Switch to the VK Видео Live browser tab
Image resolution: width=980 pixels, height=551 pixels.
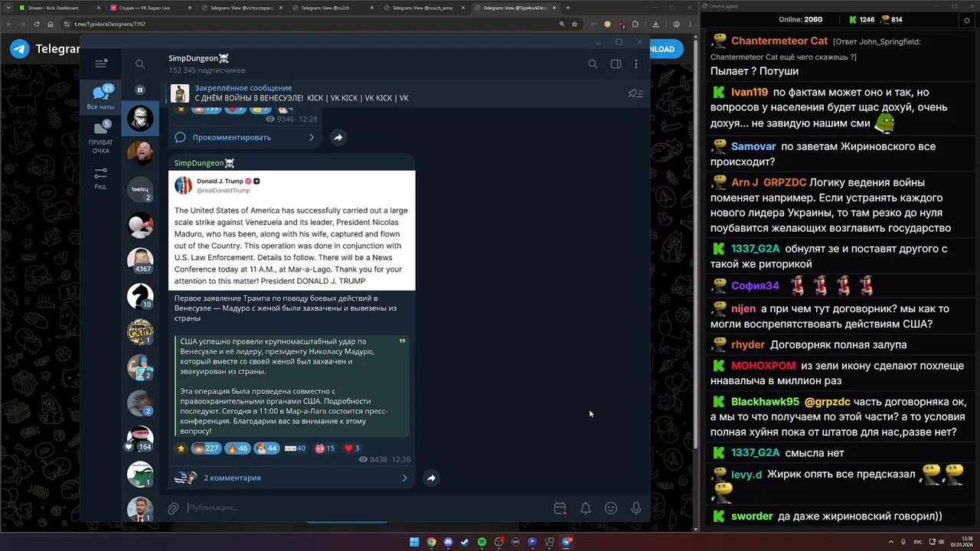[149, 8]
